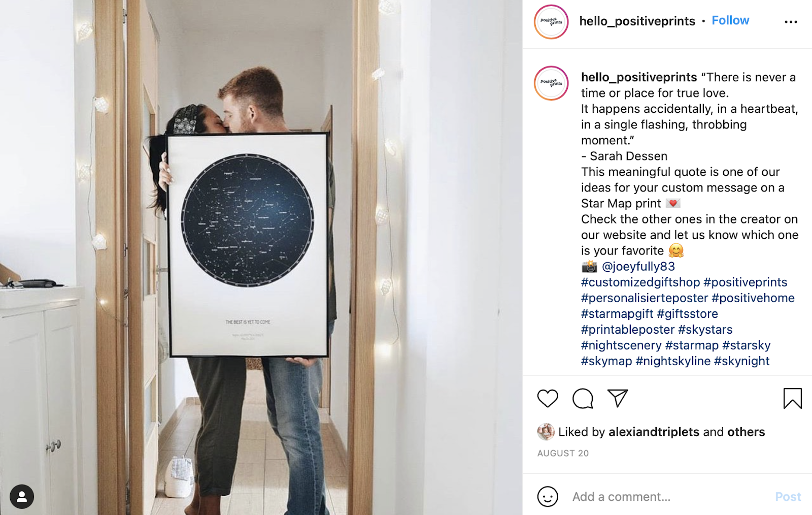This screenshot has width=812, height=515.
Task: Open the #customizedgiftshop hashtag
Action: [x=640, y=282]
